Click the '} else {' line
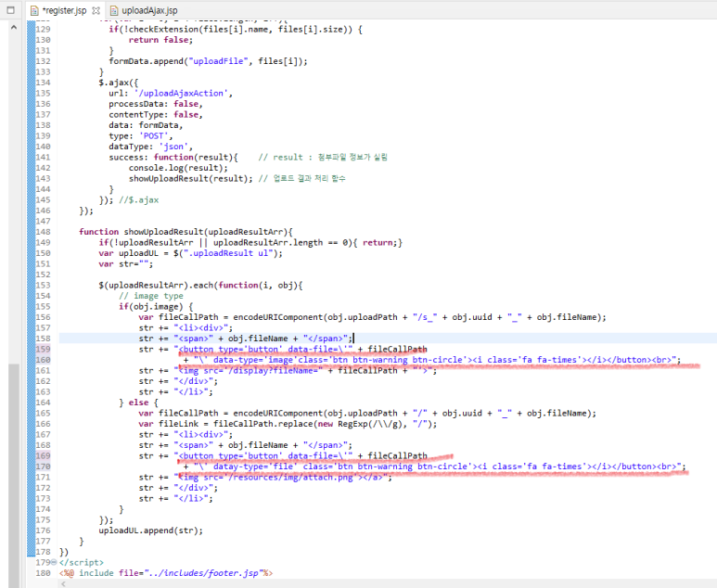Image resolution: width=717 pixels, height=588 pixels. click(x=138, y=403)
